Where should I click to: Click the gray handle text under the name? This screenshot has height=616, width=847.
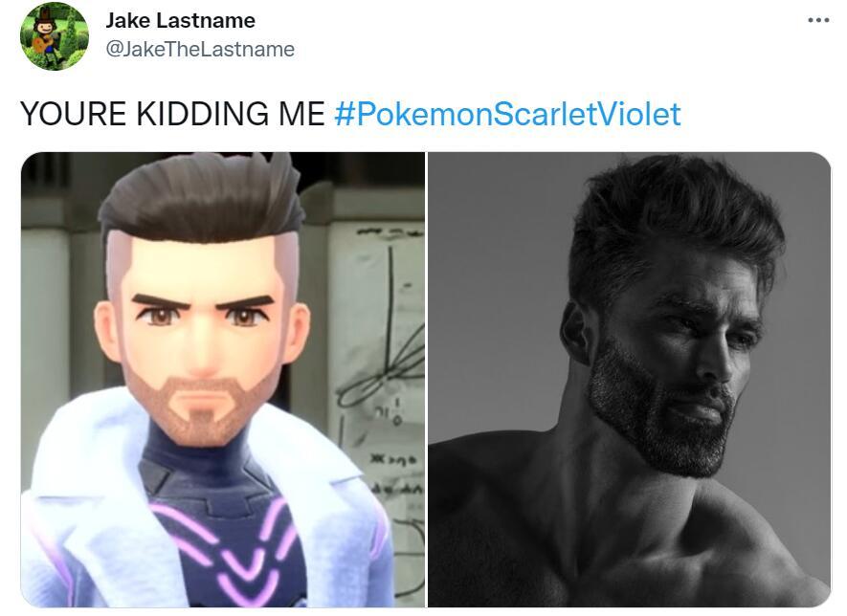tap(199, 49)
